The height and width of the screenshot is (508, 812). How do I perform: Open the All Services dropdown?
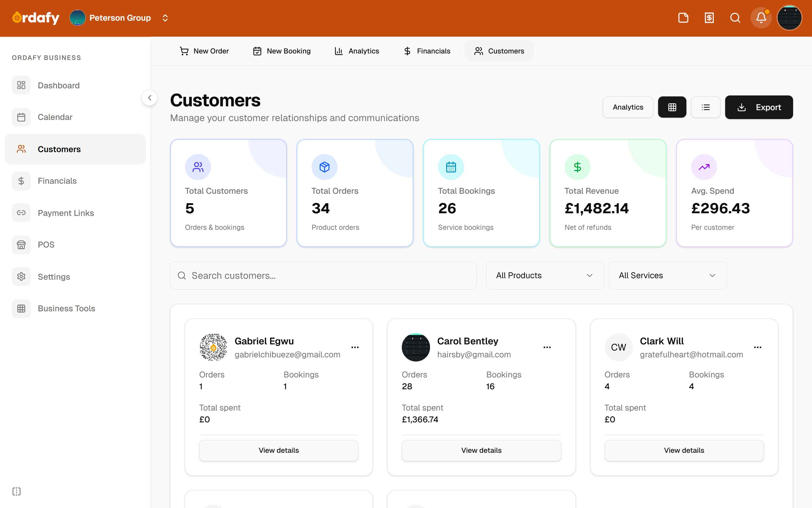668,276
